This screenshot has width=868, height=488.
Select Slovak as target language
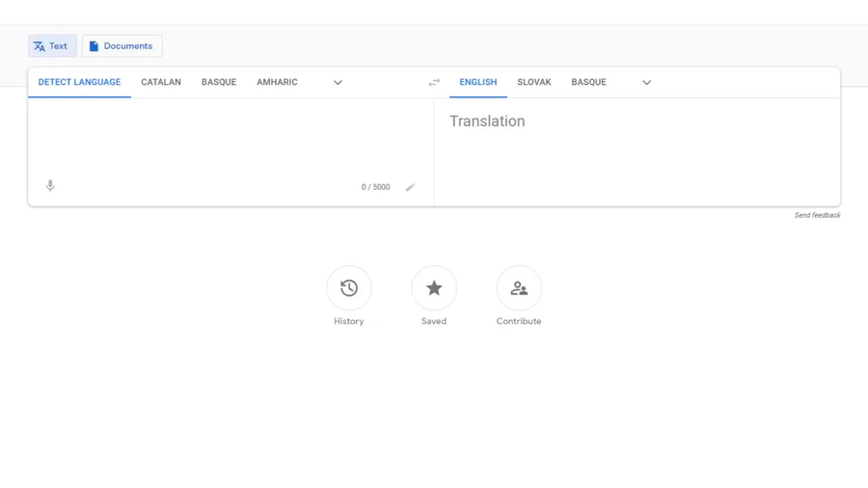pyautogui.click(x=534, y=82)
